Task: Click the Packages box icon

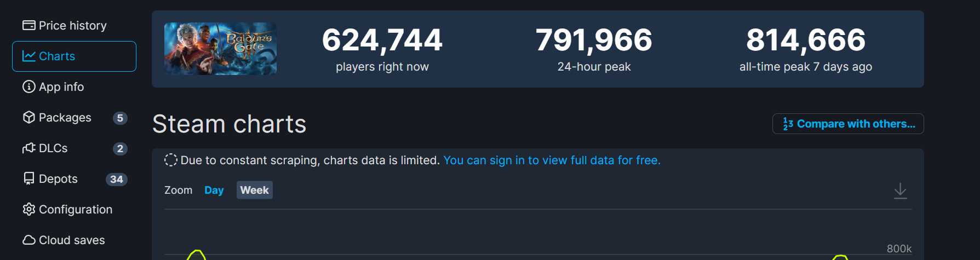Action: tap(28, 117)
